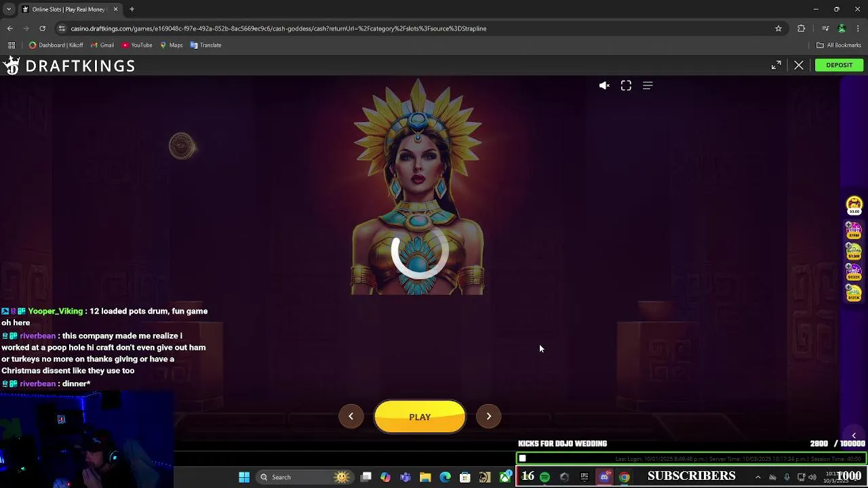Collapse the jackpot side panel arrow

[854, 436]
